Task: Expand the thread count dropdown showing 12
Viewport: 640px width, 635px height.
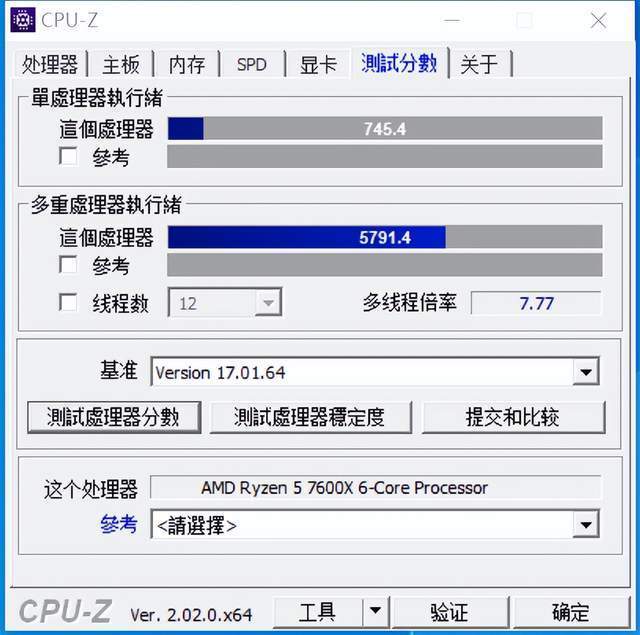Action: click(x=268, y=302)
